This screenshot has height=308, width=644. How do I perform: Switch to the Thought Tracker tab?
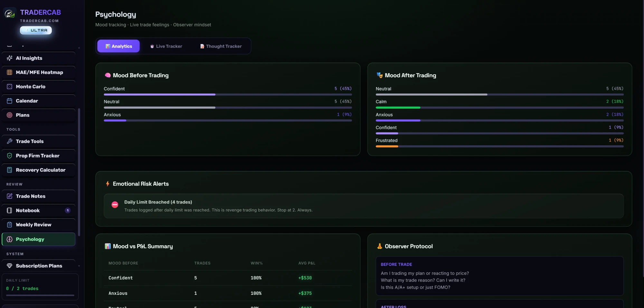point(221,46)
